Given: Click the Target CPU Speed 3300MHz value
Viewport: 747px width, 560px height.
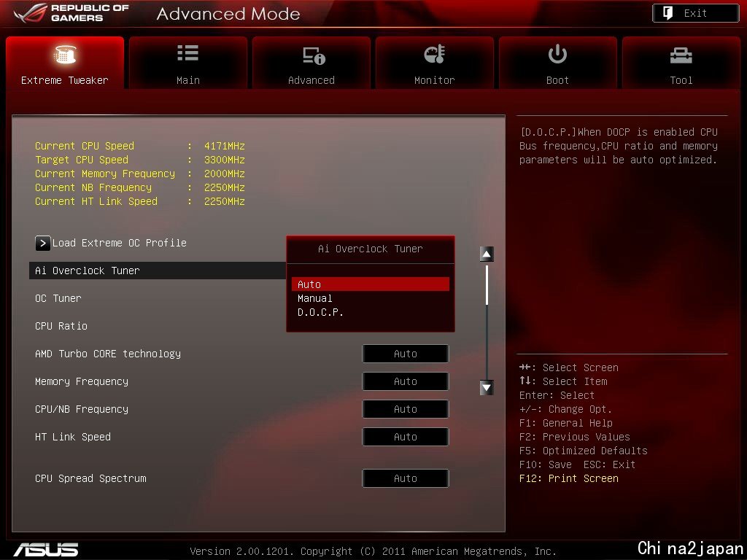Looking at the screenshot, I should 225,160.
